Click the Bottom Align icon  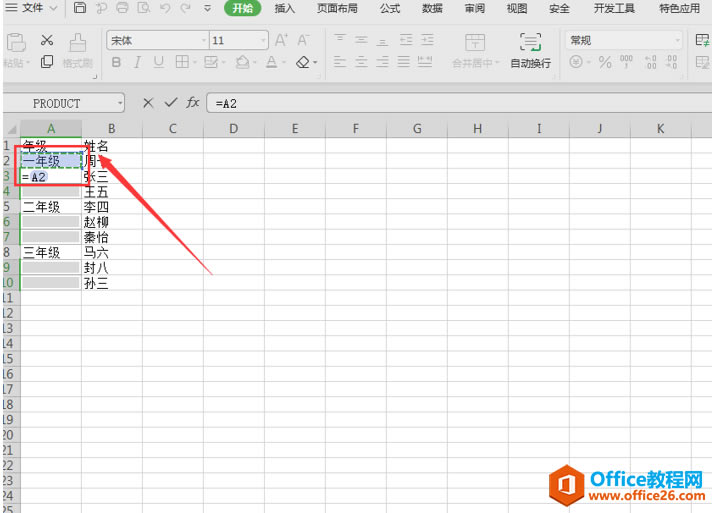382,40
